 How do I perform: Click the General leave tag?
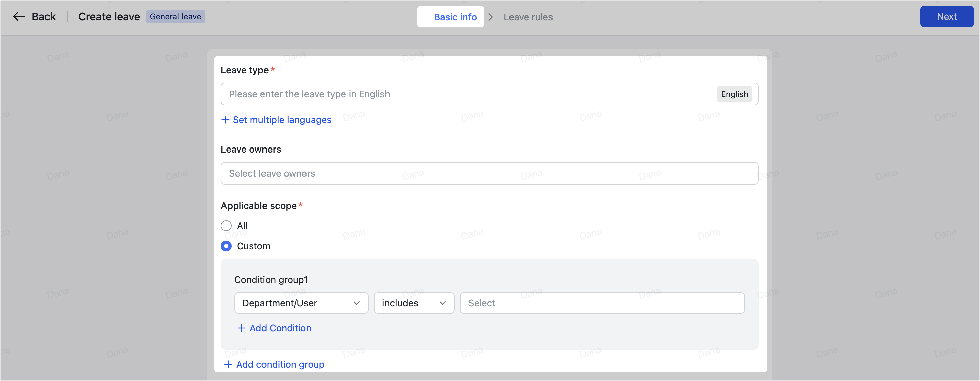(x=175, y=17)
